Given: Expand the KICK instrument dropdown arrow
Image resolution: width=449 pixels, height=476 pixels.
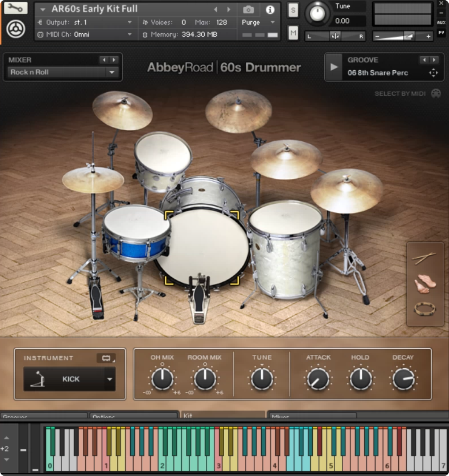Looking at the screenshot, I should (x=110, y=379).
